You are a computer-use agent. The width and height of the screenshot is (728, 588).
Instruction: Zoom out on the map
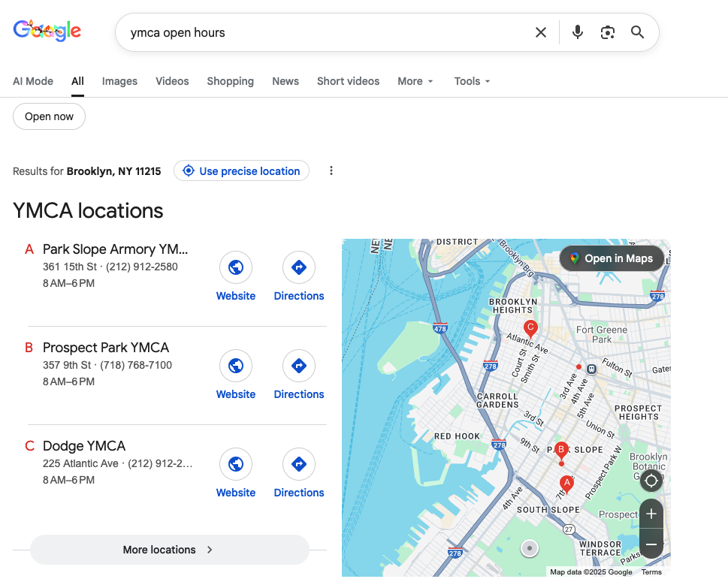651,544
